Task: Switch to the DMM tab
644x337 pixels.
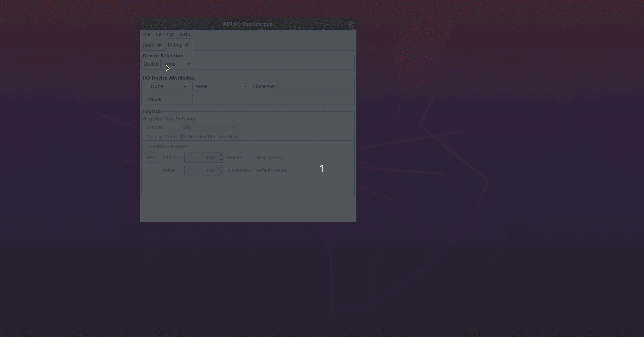Action: [x=149, y=45]
